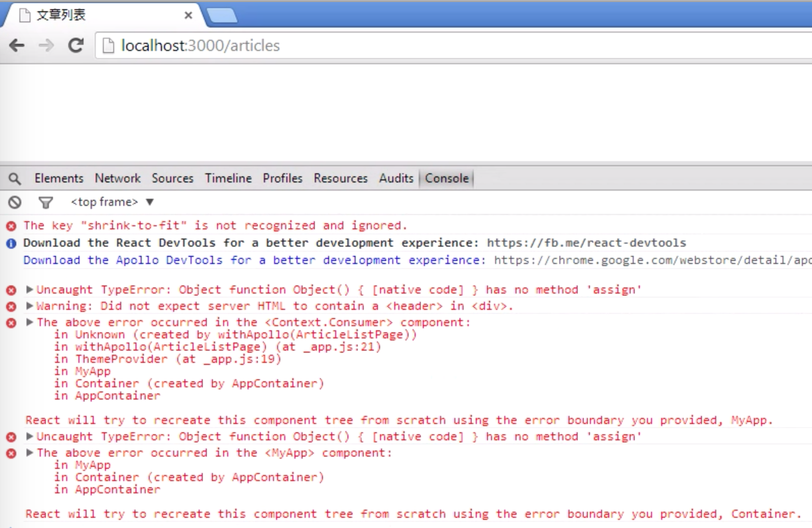Select the Console tab
This screenshot has height=528, width=812.
(x=447, y=178)
